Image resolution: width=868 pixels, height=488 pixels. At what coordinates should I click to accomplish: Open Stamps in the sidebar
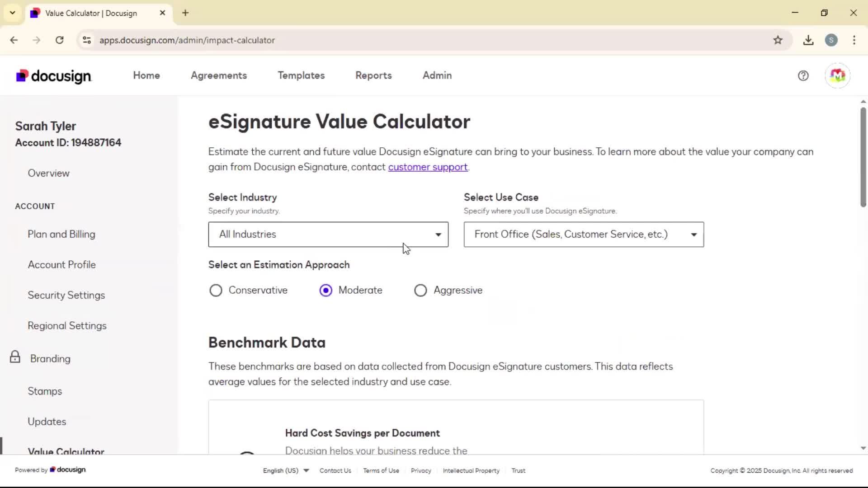(45, 391)
